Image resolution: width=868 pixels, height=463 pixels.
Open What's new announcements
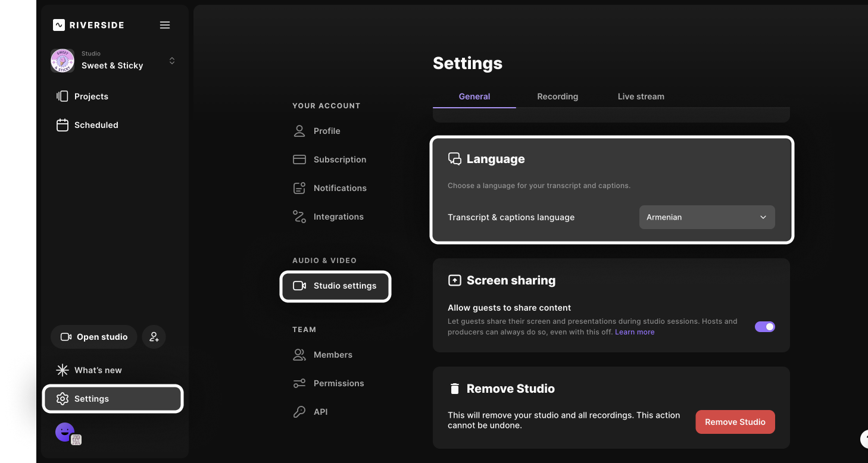(x=98, y=370)
